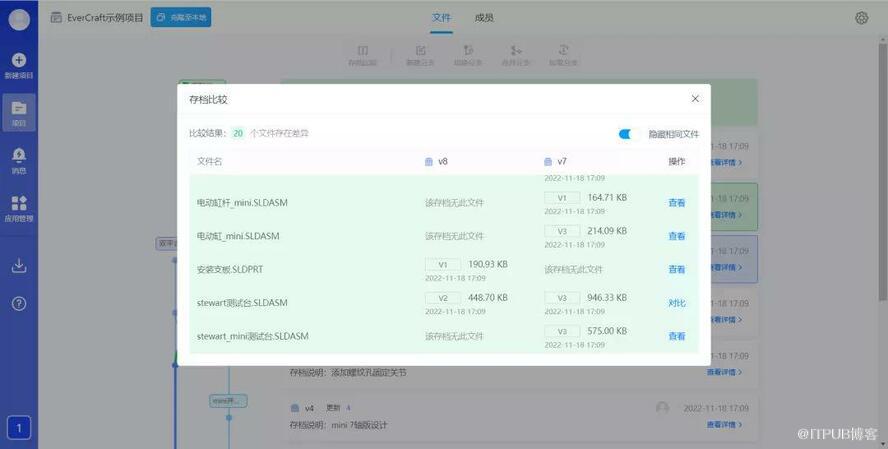The width and height of the screenshot is (888, 449).
Task: Click the page vertical scrollbar
Action: pyautogui.click(x=883, y=170)
